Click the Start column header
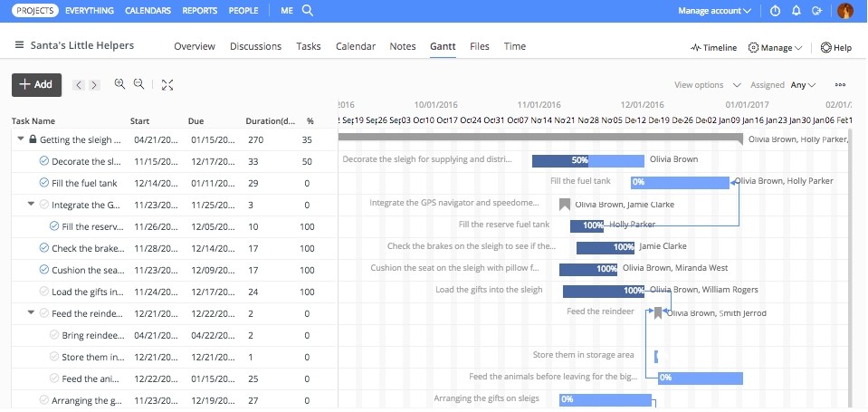Viewport: 868px width, 412px height. pos(139,120)
